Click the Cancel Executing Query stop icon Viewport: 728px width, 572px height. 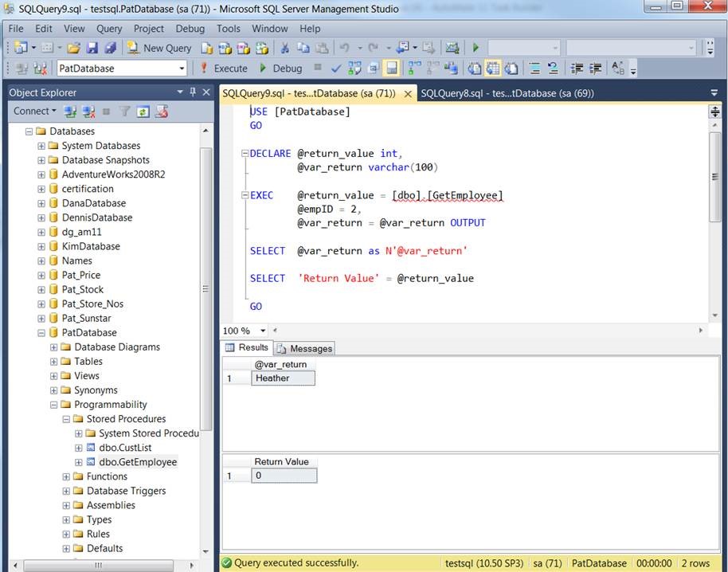(x=318, y=68)
